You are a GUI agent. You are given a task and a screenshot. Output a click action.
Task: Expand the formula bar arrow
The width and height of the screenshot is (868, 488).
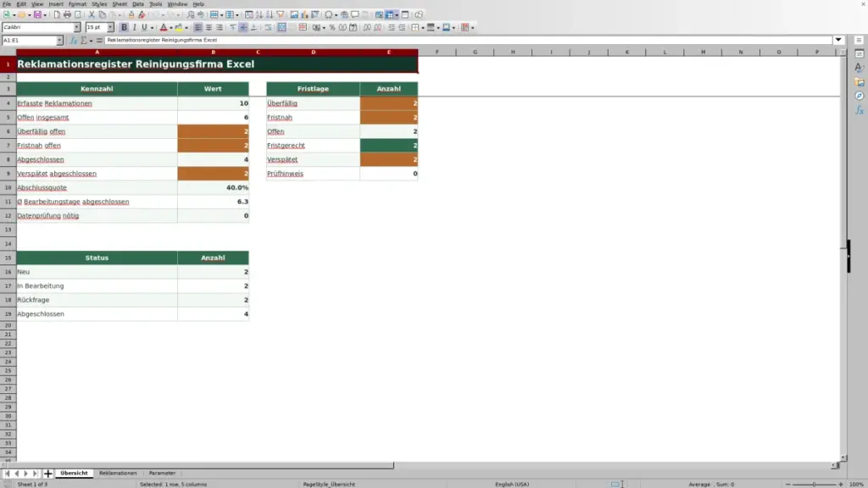click(838, 40)
